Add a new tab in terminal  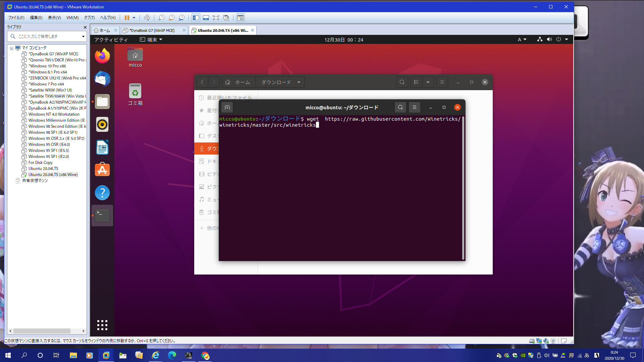tap(227, 107)
